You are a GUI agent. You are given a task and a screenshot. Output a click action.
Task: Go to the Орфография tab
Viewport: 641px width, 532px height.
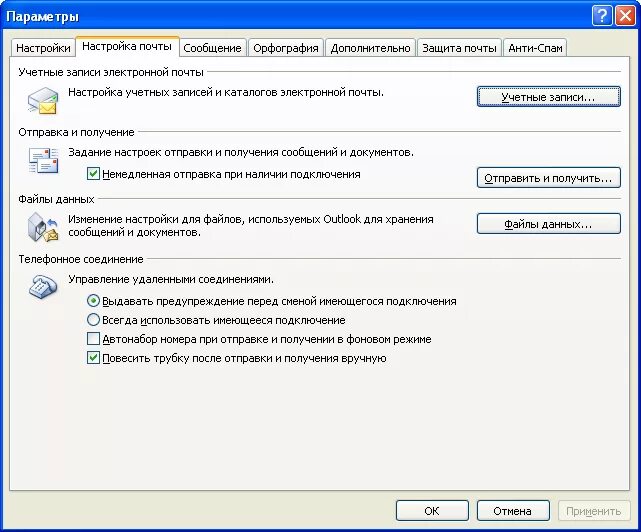pyautogui.click(x=286, y=48)
